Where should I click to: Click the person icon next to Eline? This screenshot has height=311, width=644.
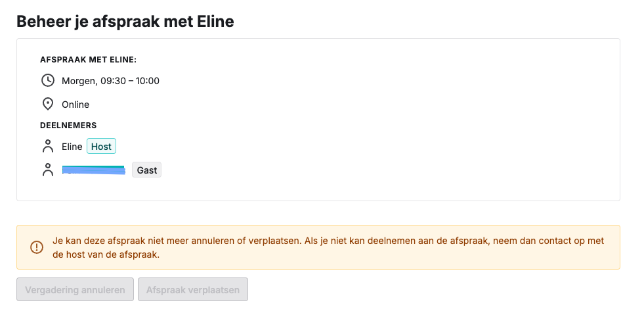[x=48, y=146]
